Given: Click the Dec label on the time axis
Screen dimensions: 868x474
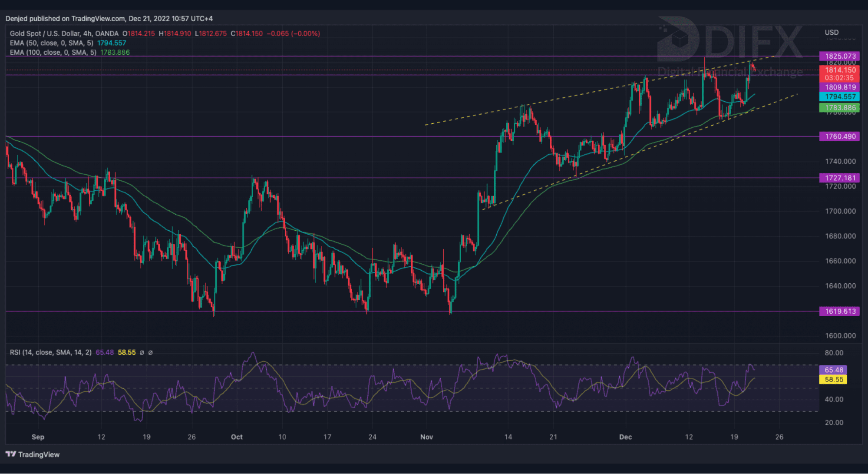Looking at the screenshot, I should pos(625,437).
